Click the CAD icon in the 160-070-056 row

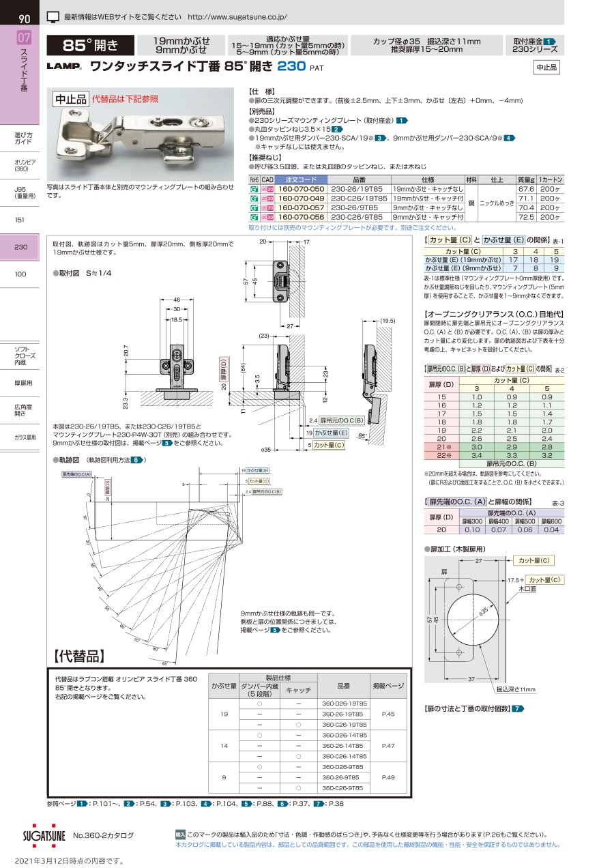pyautogui.click(x=267, y=216)
